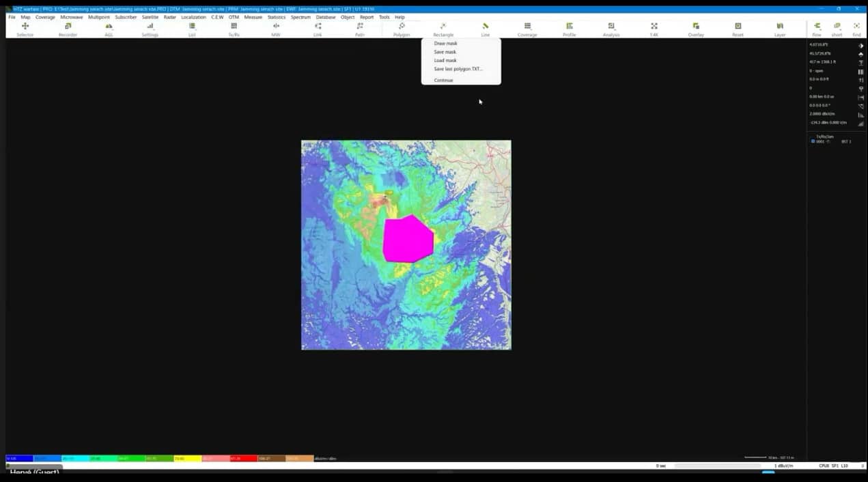Click the Overlay toolbar icon
This screenshot has height=482, width=868.
[x=696, y=28]
